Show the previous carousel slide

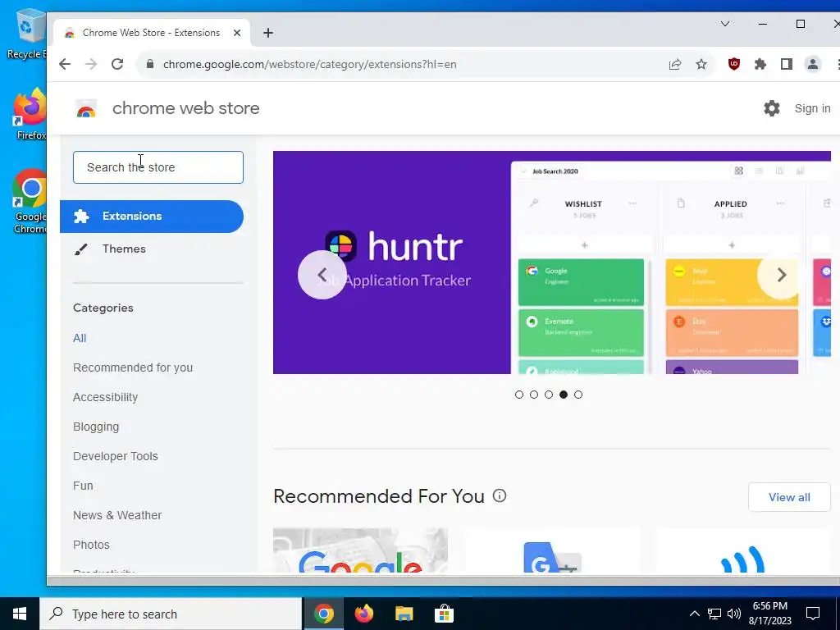(322, 275)
